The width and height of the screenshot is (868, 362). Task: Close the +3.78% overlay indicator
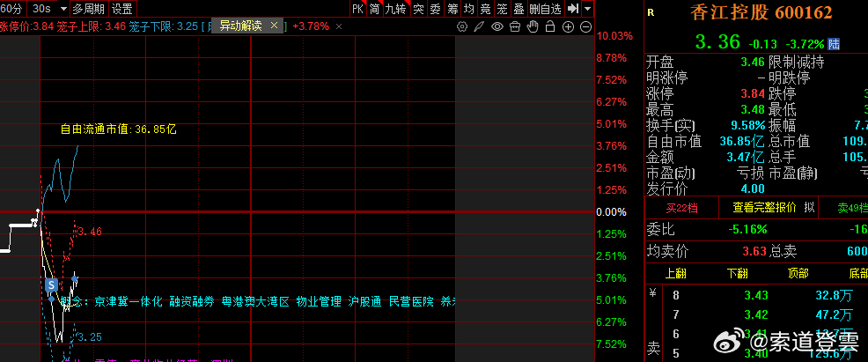pyautogui.click(x=339, y=26)
